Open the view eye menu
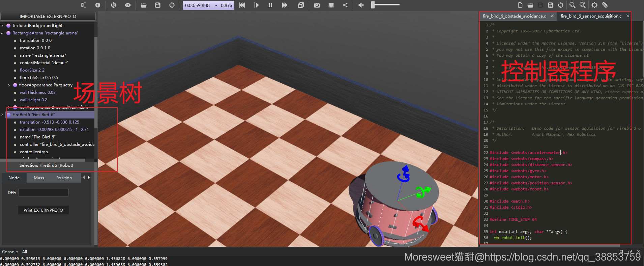 (128, 5)
